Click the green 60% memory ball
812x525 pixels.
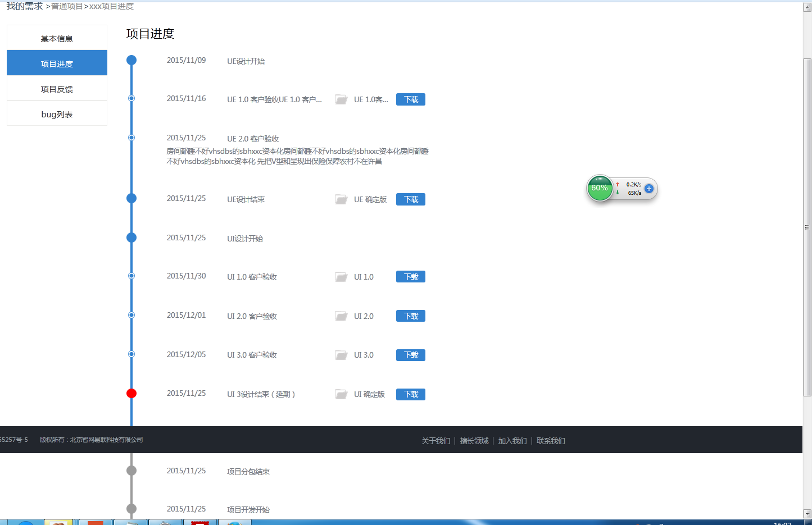600,188
